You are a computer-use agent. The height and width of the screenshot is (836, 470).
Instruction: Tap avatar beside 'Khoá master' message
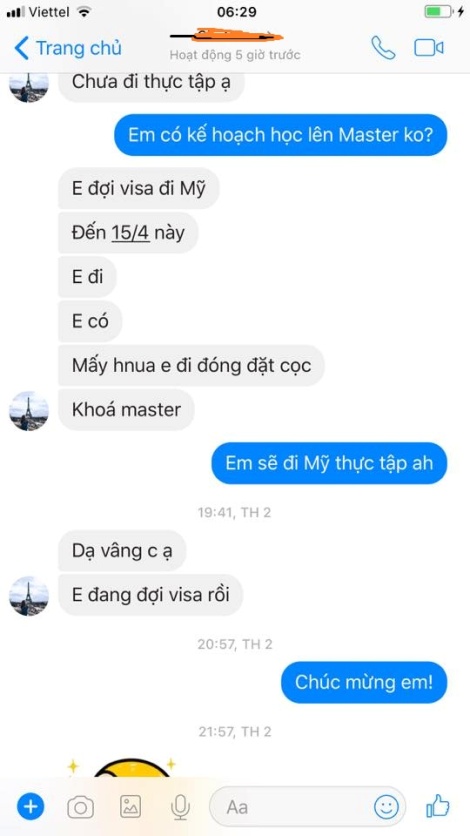click(x=29, y=411)
